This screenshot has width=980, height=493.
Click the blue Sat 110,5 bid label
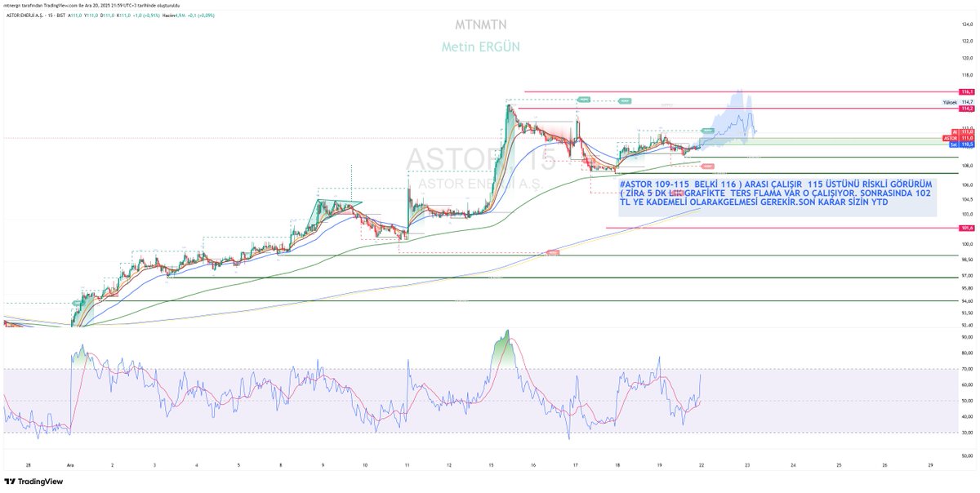(961, 144)
